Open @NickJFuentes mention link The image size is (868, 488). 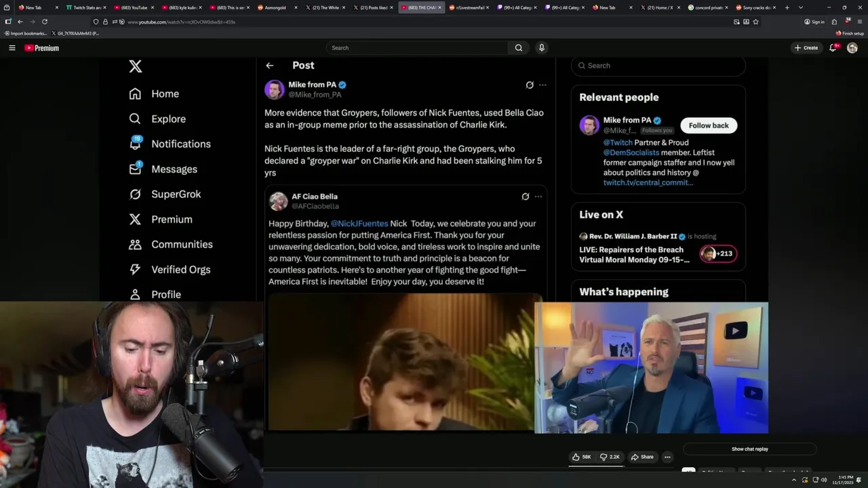pos(359,223)
